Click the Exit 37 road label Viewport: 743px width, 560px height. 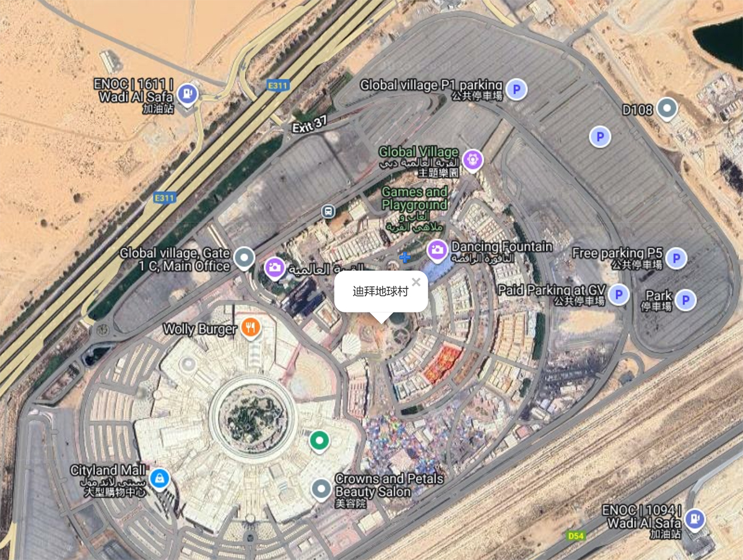pos(310,124)
